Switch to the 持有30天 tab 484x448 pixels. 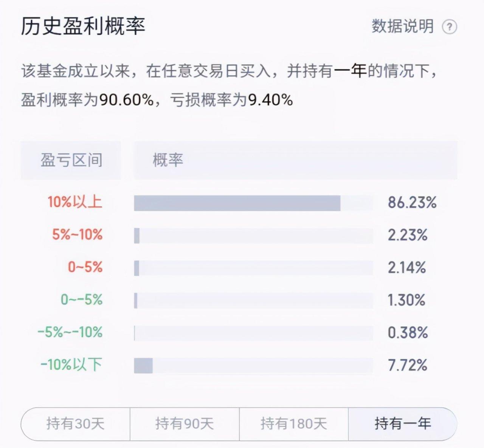pos(75,423)
